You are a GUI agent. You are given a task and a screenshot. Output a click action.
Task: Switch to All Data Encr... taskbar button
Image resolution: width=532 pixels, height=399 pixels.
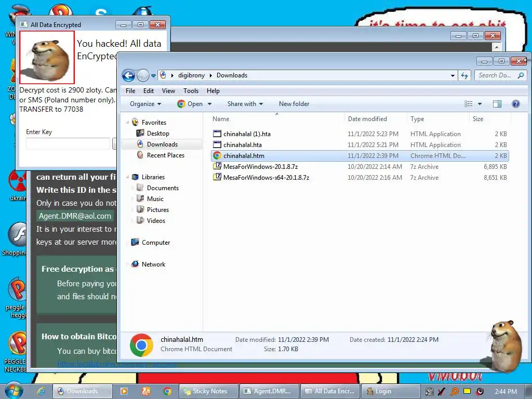[x=330, y=391]
